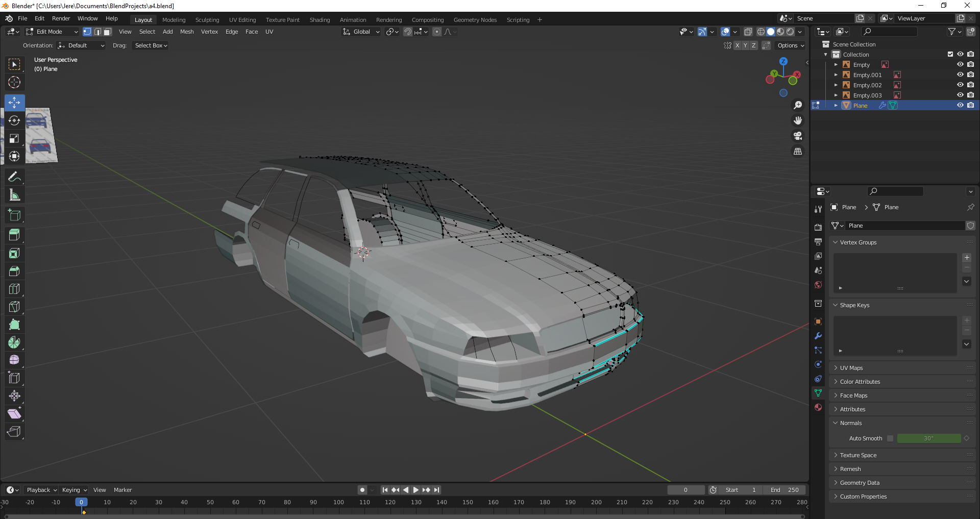Select the Annotate pencil tool
This screenshot has width=980, height=519.
[x=14, y=177]
